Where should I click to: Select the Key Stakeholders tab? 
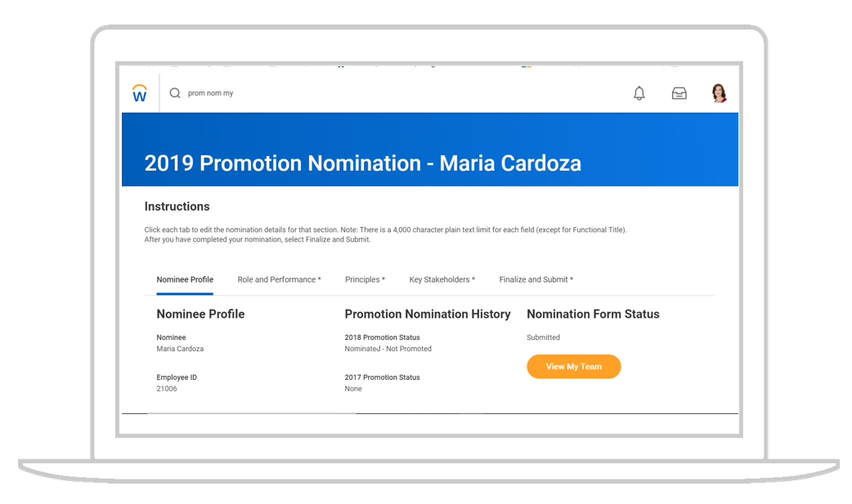[442, 279]
